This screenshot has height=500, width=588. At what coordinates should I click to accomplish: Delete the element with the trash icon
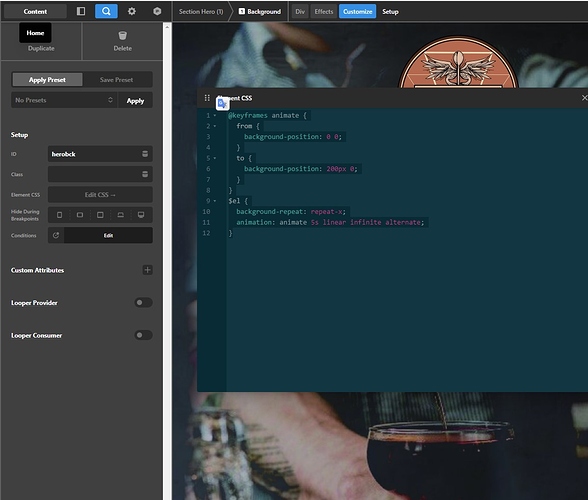coord(123,36)
